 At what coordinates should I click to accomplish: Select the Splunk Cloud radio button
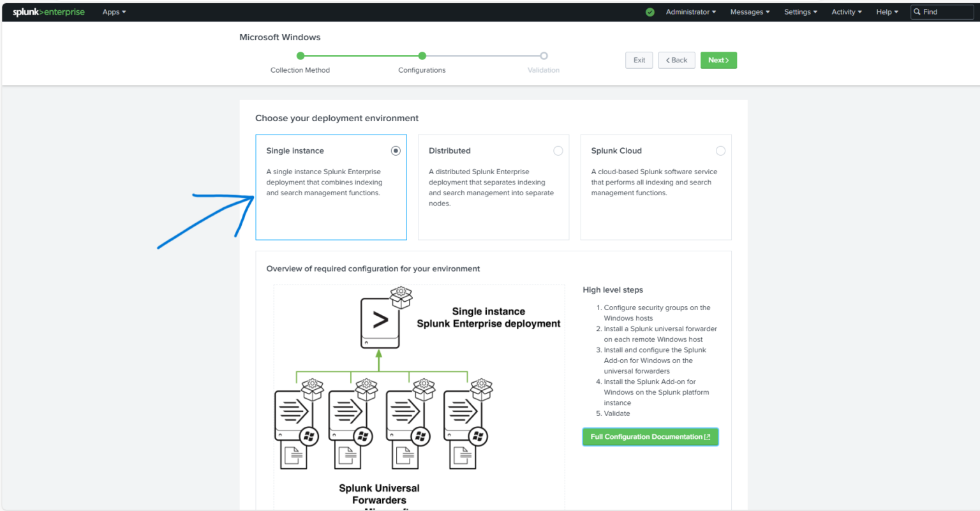click(720, 151)
